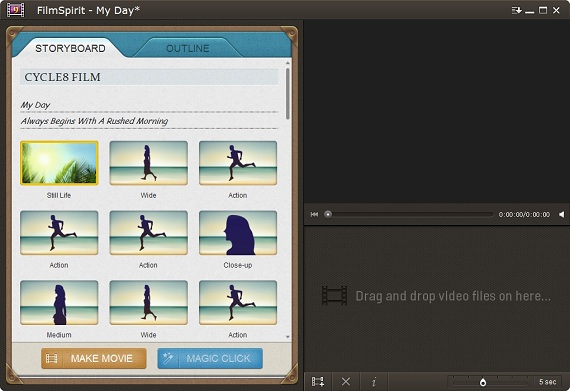
Task: Click the 'Still Life' caption label
Action: [x=59, y=195]
